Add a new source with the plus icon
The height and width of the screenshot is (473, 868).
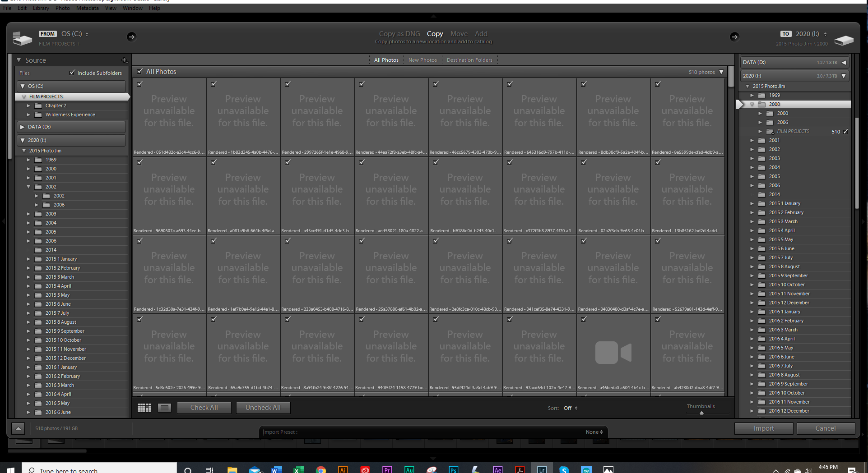[125, 60]
